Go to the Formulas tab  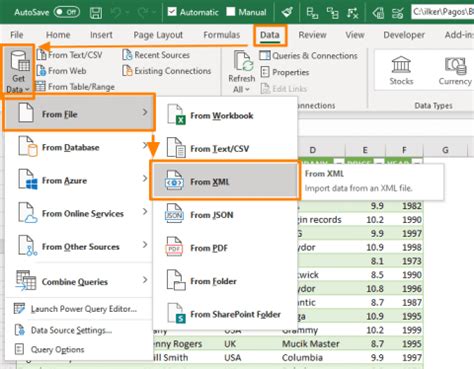[x=221, y=35]
